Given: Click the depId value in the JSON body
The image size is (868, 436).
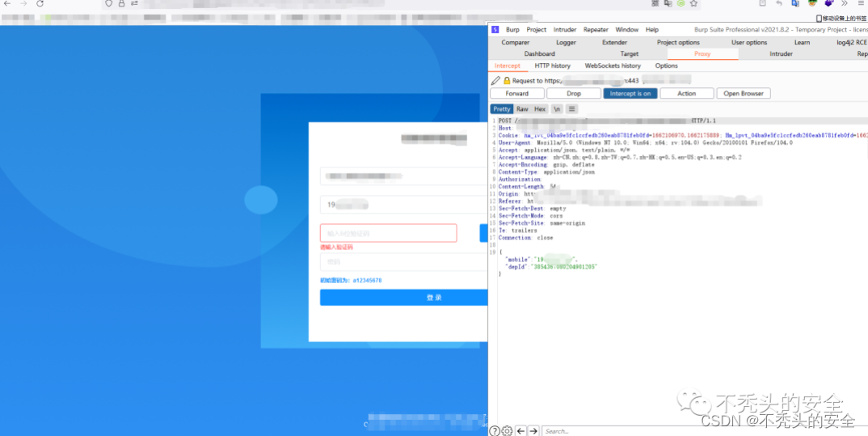Looking at the screenshot, I should point(563,266).
